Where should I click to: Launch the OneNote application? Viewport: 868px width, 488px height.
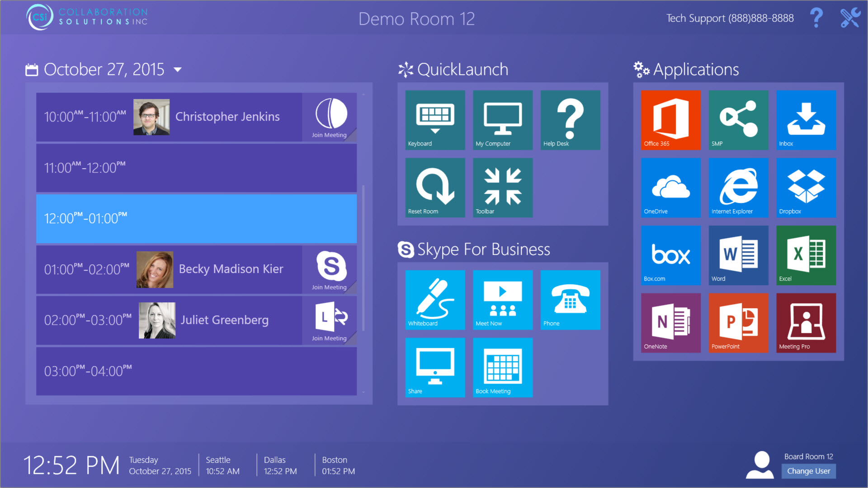[670, 323]
